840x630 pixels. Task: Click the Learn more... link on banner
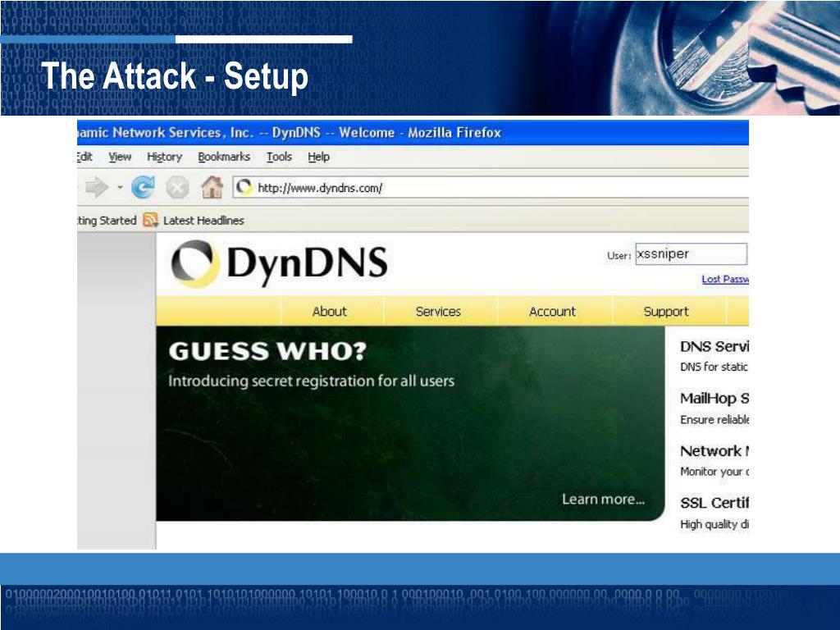click(603, 500)
